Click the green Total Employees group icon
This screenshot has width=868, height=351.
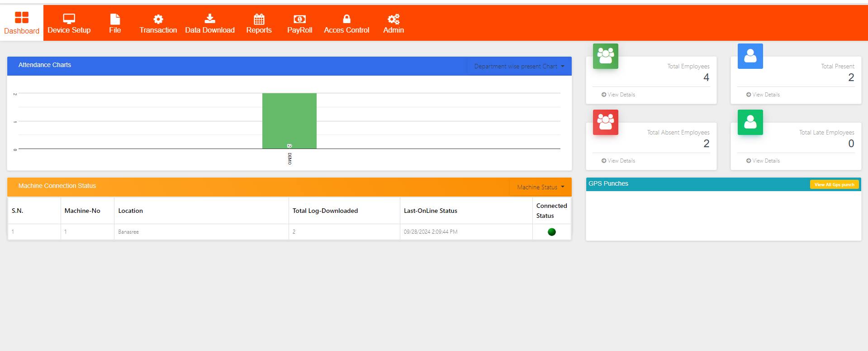[605, 56]
